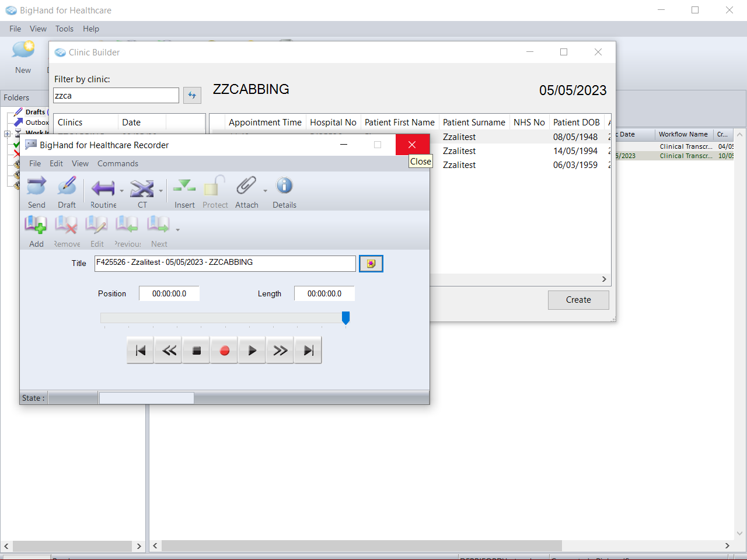
Task: Click the Create button in Clinic Builder
Action: coord(578,300)
